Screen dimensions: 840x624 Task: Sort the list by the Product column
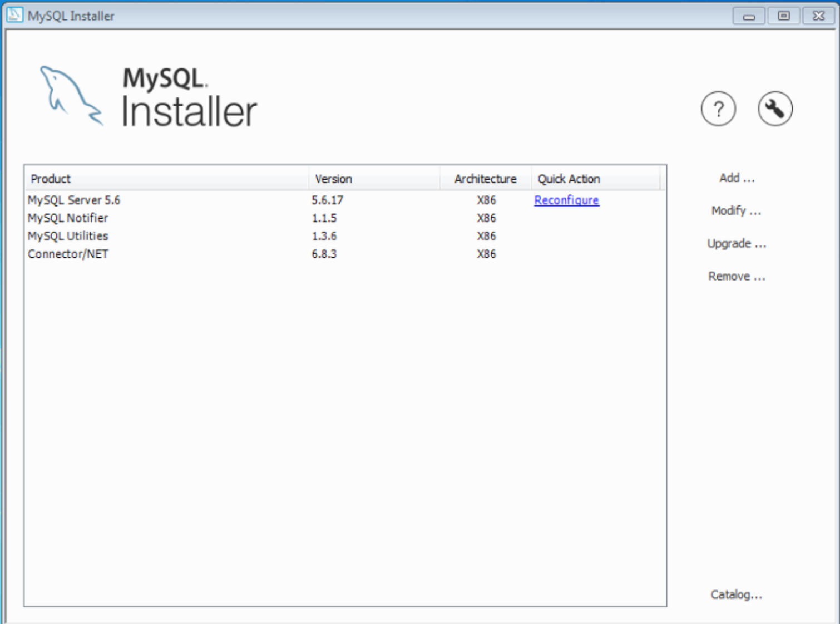51,178
